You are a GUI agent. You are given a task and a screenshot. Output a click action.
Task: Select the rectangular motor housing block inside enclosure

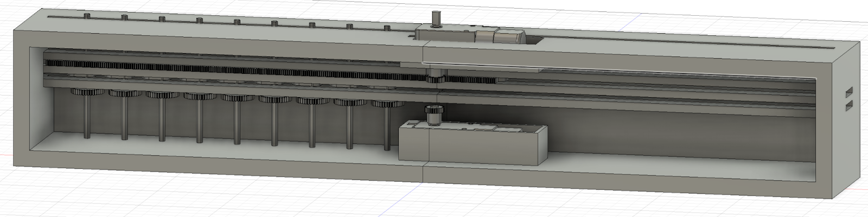[473, 142]
